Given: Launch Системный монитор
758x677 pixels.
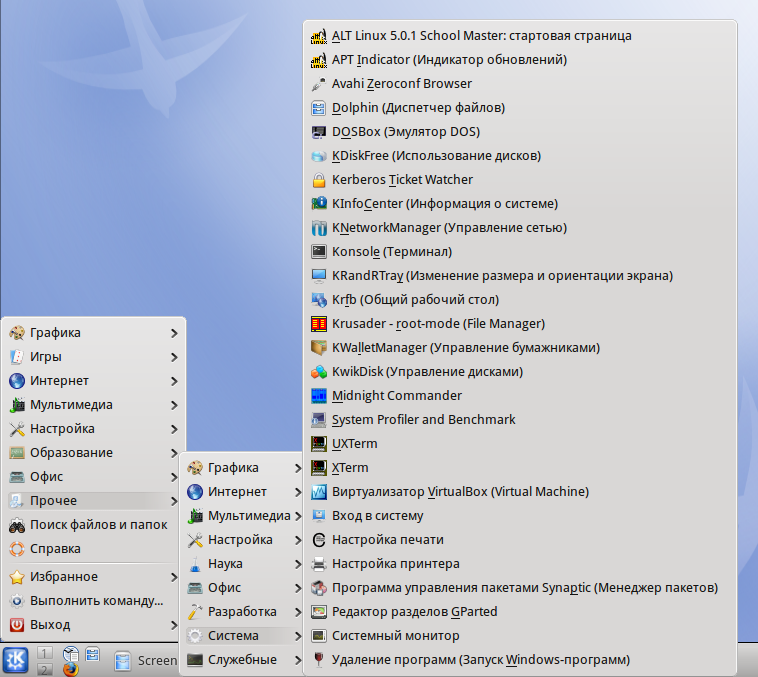Looking at the screenshot, I should tap(520, 636).
